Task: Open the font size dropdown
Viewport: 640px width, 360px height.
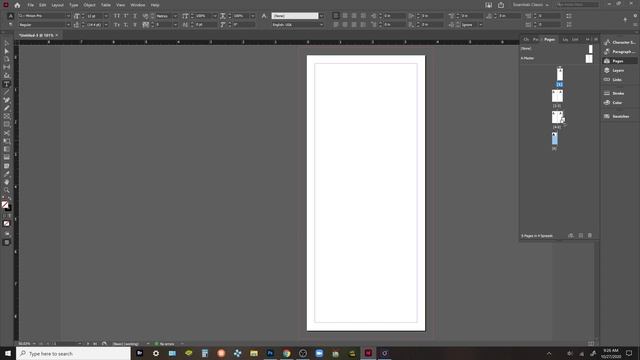Action: 106,16
